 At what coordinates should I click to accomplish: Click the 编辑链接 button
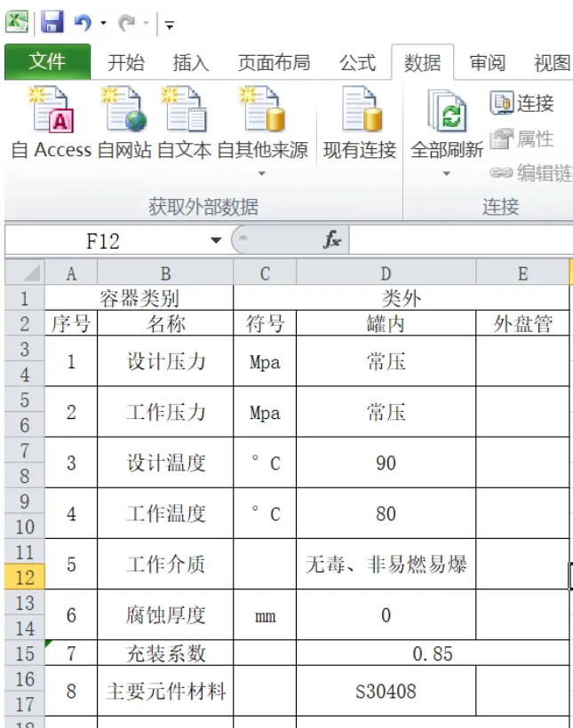[531, 173]
